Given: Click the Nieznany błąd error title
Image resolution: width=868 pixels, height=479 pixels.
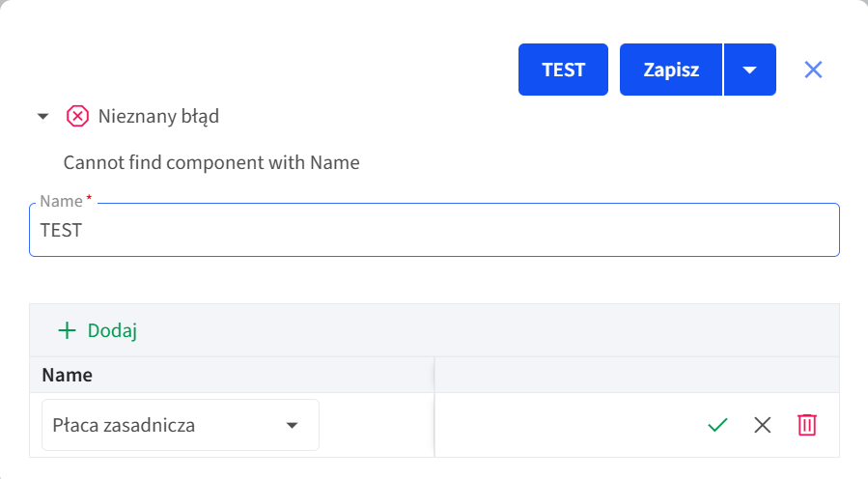Looking at the screenshot, I should (159, 116).
